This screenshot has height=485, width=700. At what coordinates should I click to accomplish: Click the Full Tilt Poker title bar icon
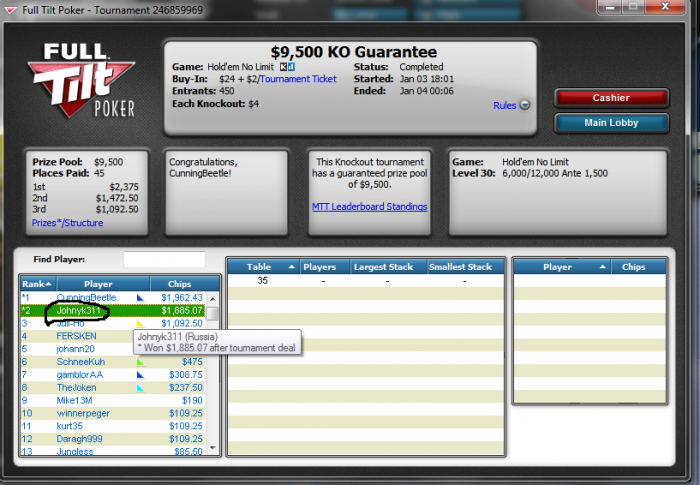[x=10, y=10]
